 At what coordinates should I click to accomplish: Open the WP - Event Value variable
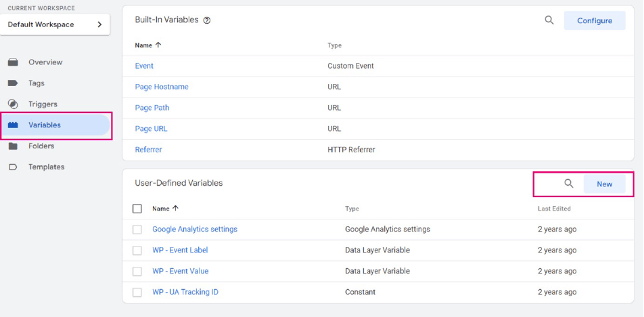pos(181,271)
